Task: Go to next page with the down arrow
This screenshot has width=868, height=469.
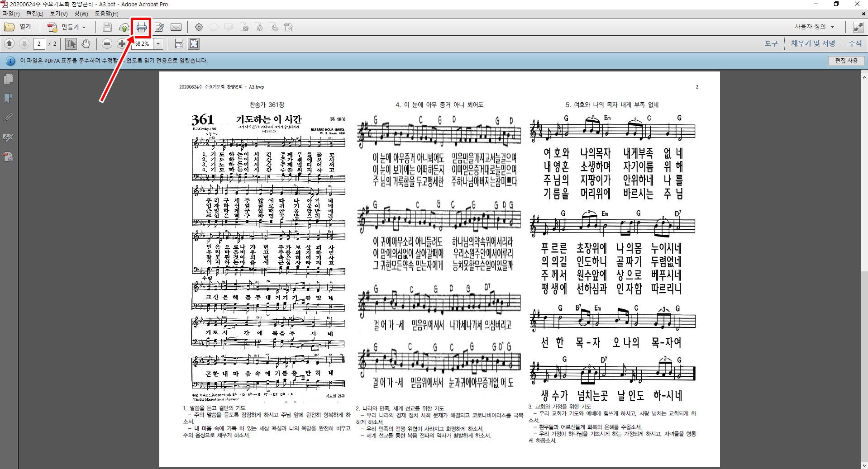Action: pyautogui.click(x=24, y=43)
